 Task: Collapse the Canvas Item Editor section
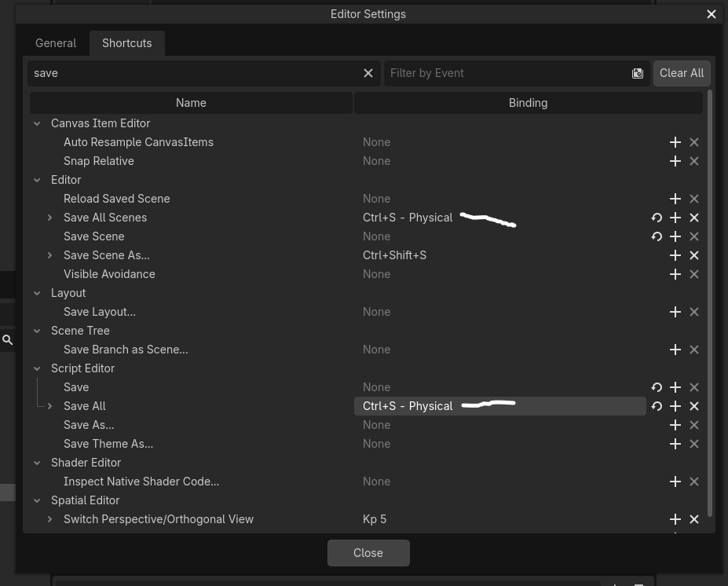pyautogui.click(x=37, y=123)
